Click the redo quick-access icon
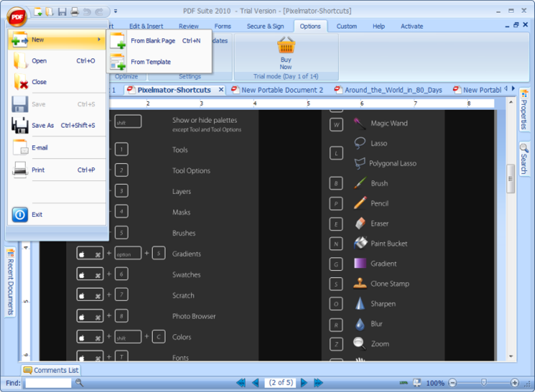Image resolution: width=535 pixels, height=392 pixels. pos(99,12)
